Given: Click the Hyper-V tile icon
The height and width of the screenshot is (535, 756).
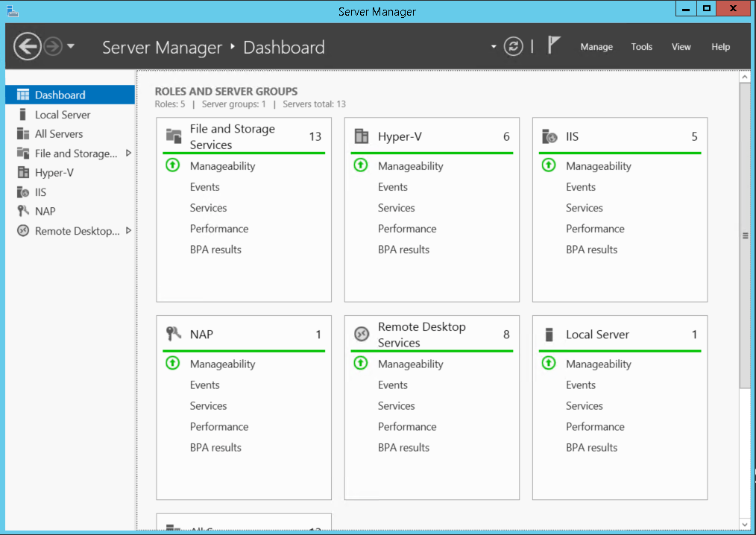Looking at the screenshot, I should tap(362, 136).
